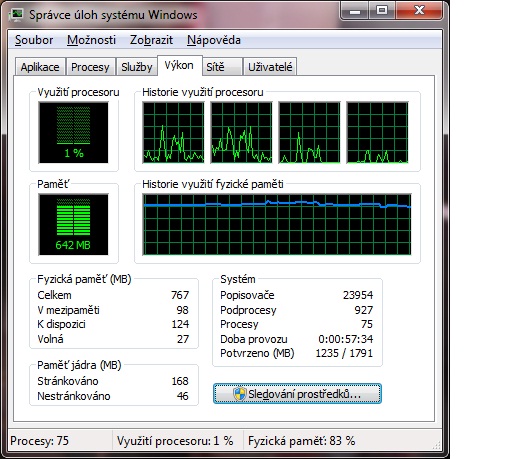This screenshot has width=524, height=459.
Task: Click the shield icon on Sledování prostředků button
Action: point(239,393)
